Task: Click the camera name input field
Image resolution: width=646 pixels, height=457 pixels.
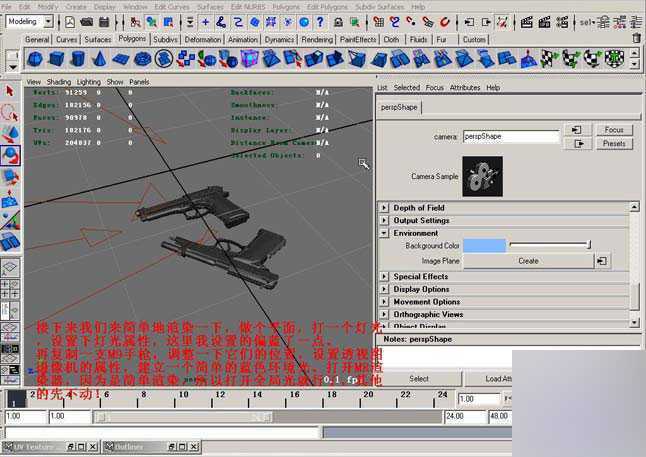Action: pos(510,136)
